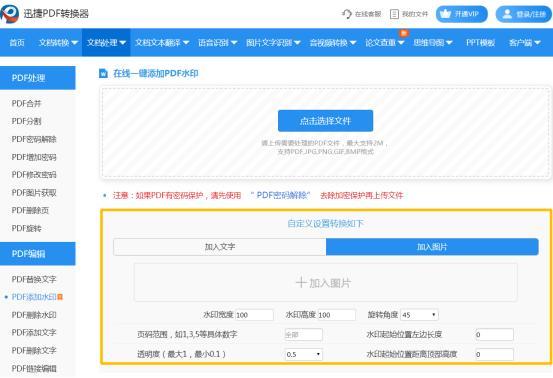
Task: Click the 加入图片 upload area
Action: coord(325,282)
